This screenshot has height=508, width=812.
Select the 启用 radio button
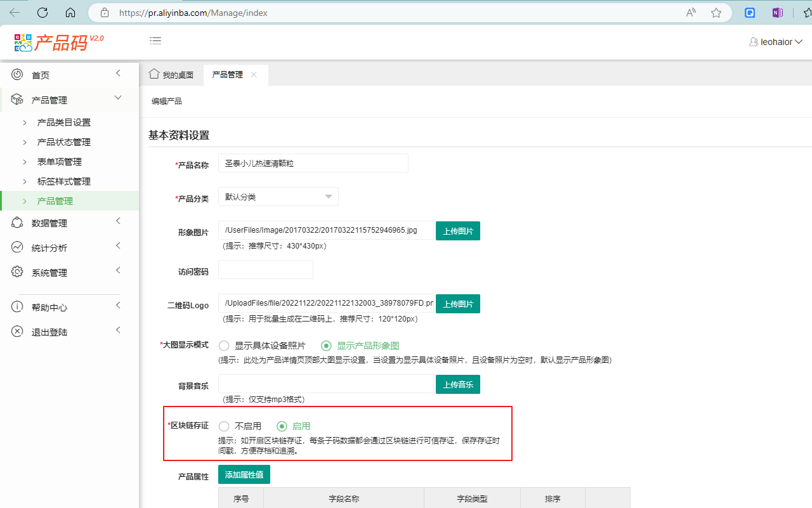tap(282, 426)
